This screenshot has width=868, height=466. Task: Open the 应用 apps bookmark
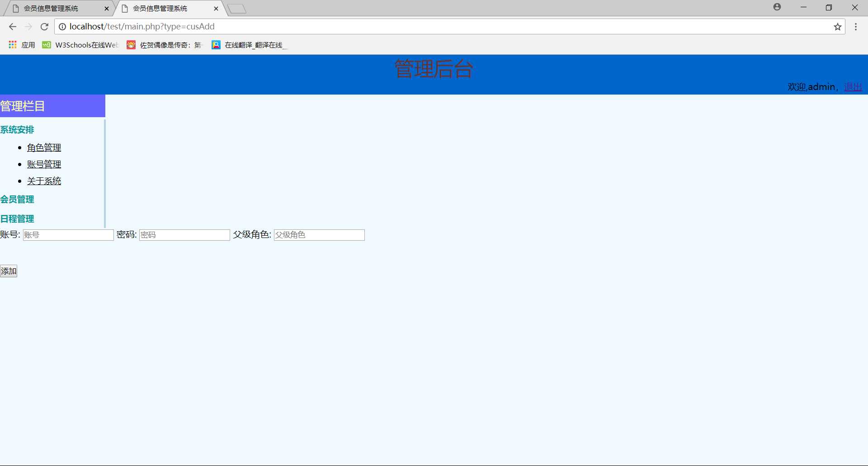(x=22, y=45)
